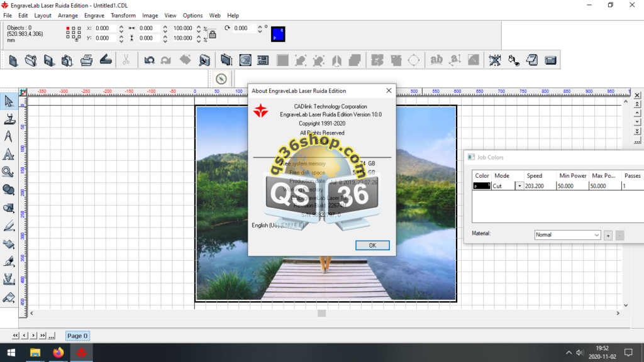Click the ruler origin icon at corner
644x362 pixels.
click(x=23, y=92)
